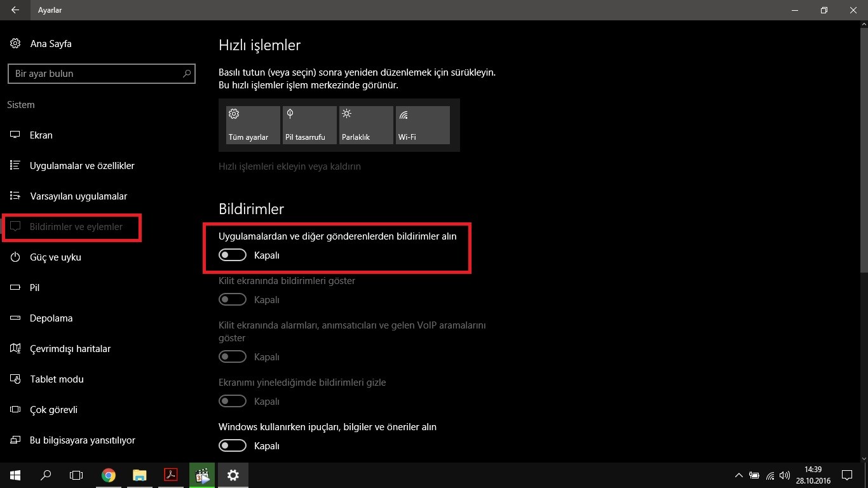This screenshot has width=868, height=488.
Task: Show hidden system tray icons
Action: click(x=738, y=475)
